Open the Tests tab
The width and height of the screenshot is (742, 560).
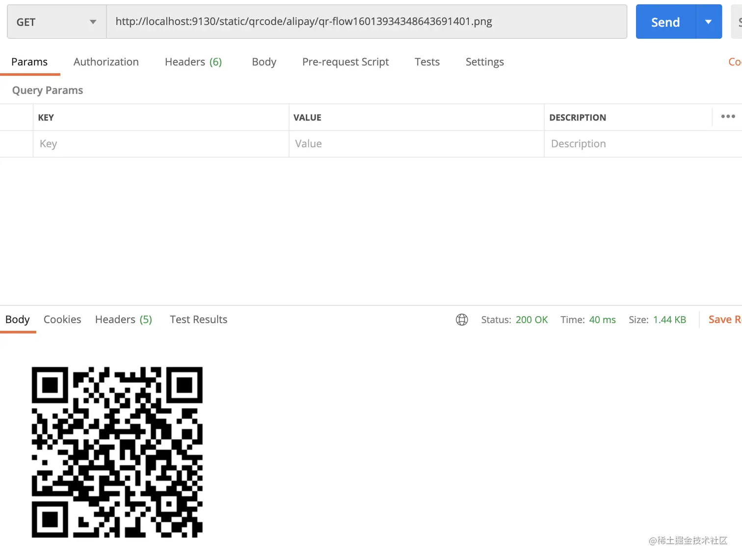tap(427, 62)
